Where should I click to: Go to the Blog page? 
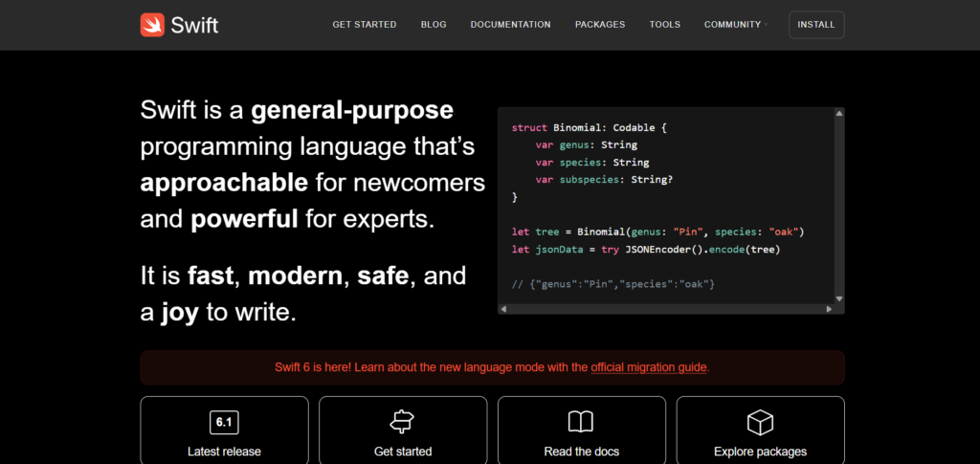pos(434,25)
